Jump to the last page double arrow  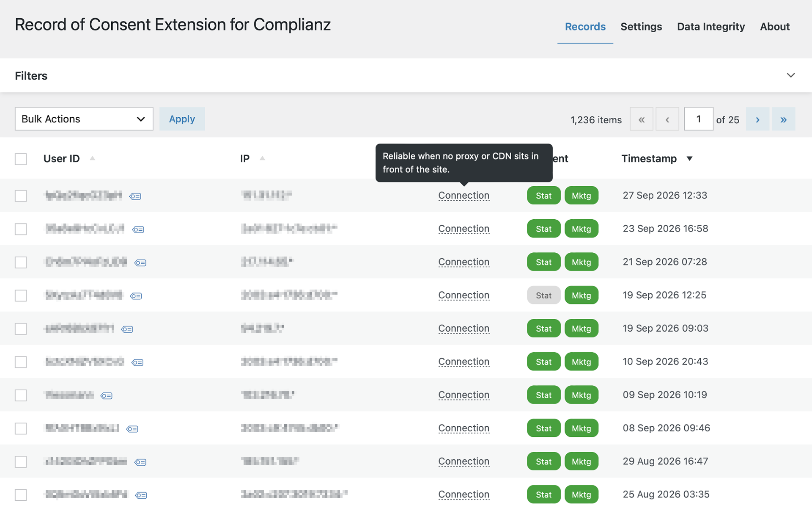pos(783,119)
